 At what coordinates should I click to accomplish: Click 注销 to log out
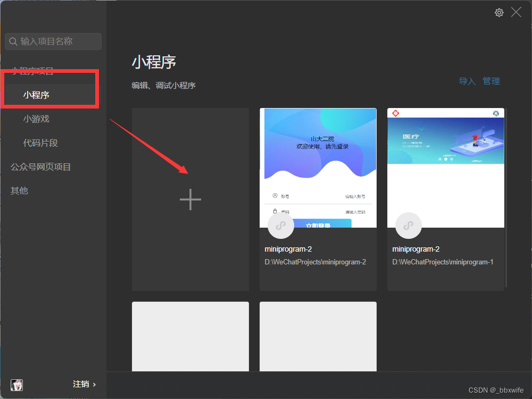coord(81,384)
